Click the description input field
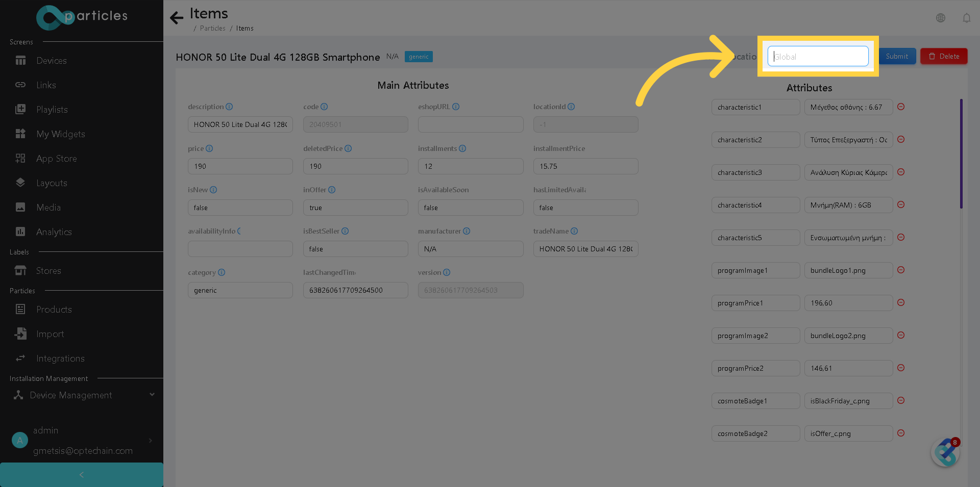 240,124
